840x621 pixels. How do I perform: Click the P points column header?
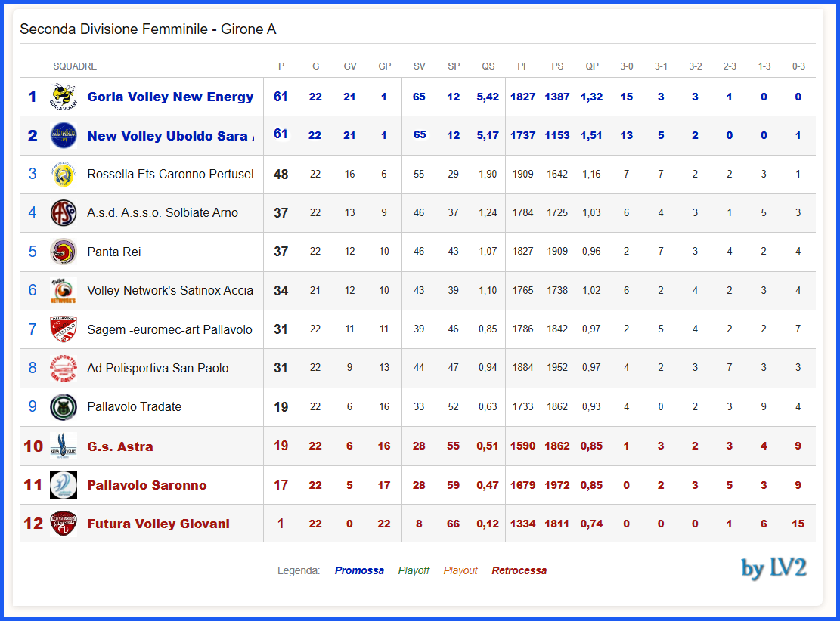click(x=281, y=66)
